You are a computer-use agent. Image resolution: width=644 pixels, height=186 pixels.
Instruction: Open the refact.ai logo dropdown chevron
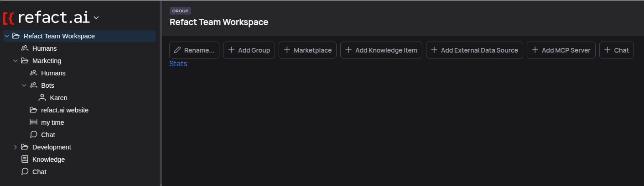pyautogui.click(x=96, y=18)
